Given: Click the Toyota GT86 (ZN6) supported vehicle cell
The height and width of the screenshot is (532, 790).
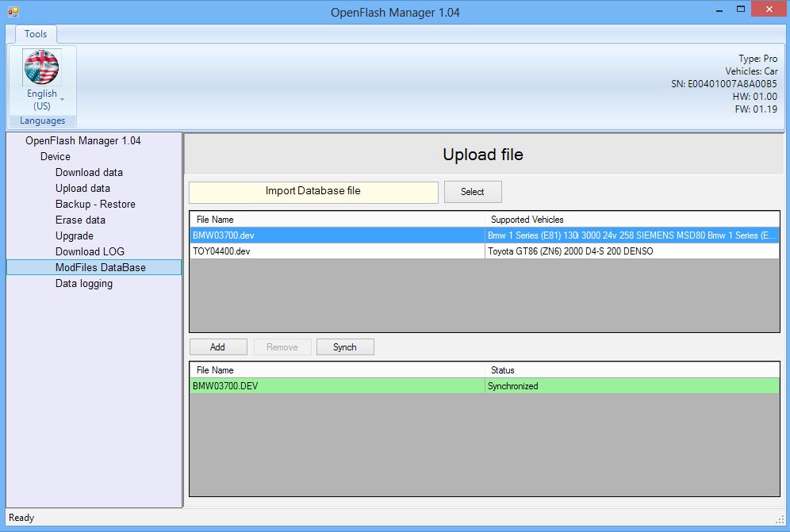Looking at the screenshot, I should pyautogui.click(x=632, y=251).
